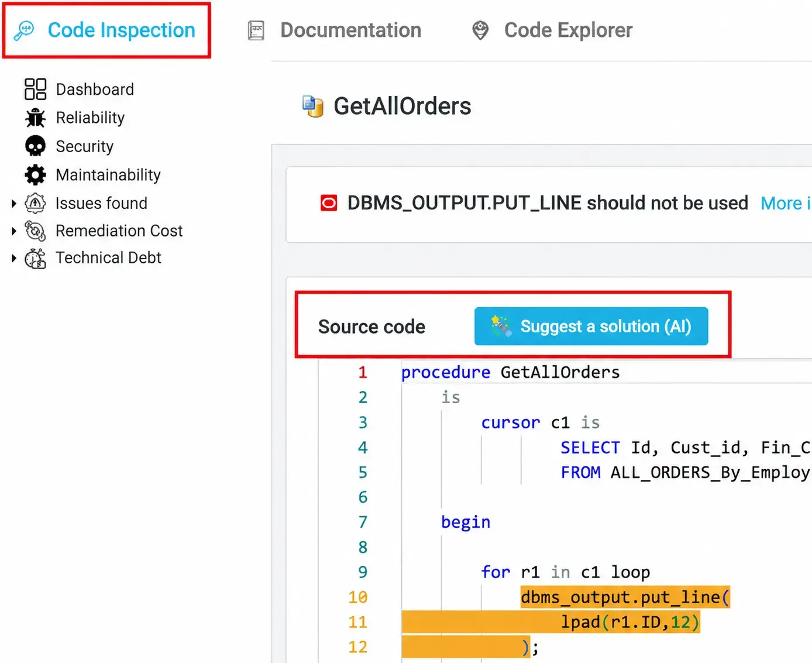
Task: Select Issues found in the sidebar
Action: 101,203
